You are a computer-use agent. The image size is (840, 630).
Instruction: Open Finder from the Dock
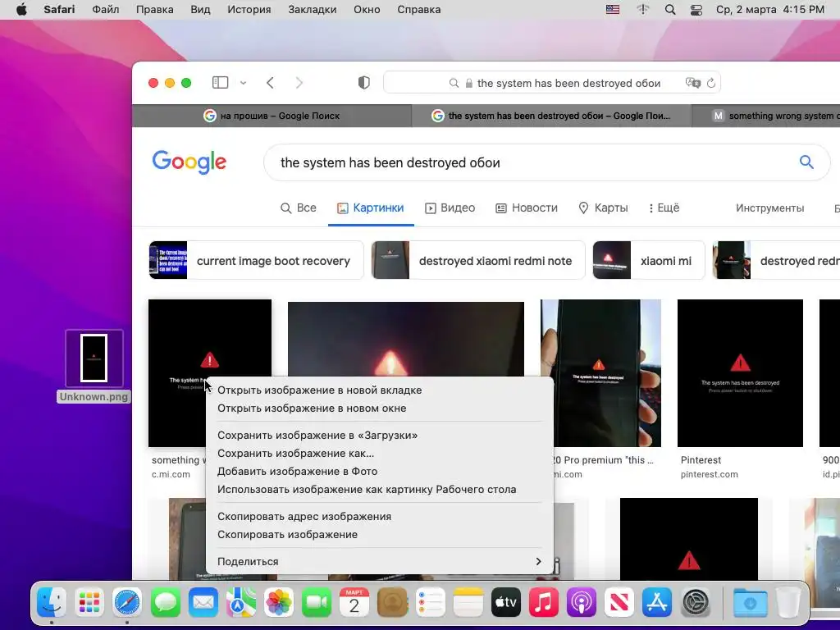point(52,603)
